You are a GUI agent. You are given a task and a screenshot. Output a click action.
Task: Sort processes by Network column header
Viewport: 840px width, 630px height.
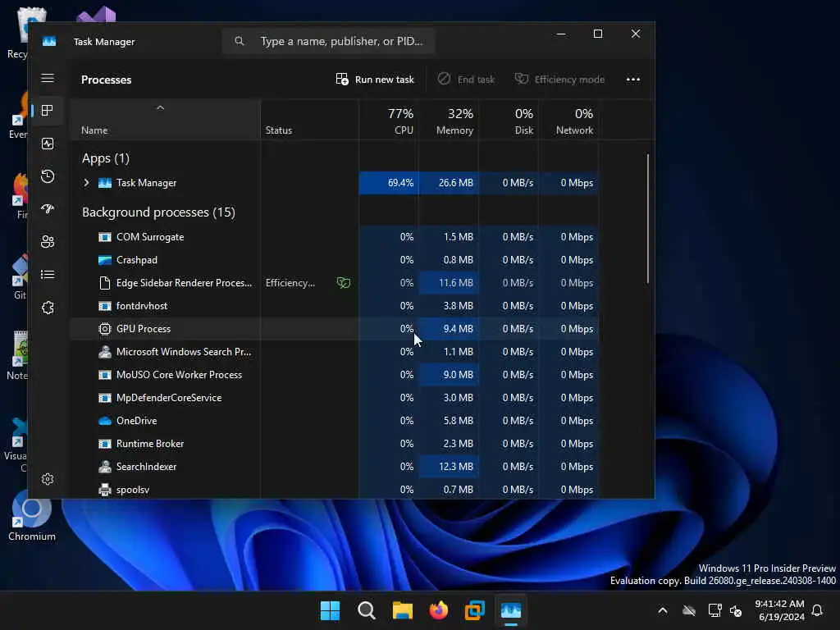coord(568,120)
